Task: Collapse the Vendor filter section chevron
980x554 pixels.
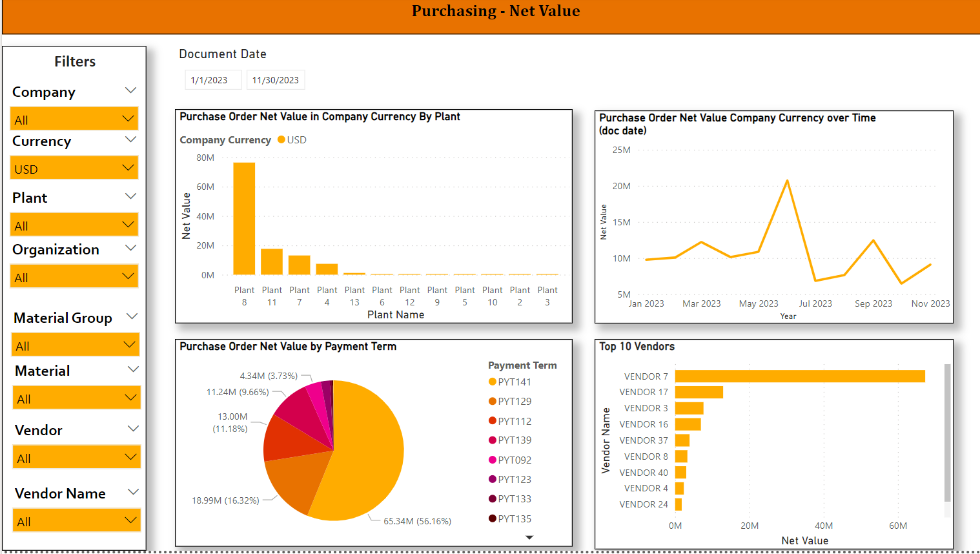Action: coord(131,428)
